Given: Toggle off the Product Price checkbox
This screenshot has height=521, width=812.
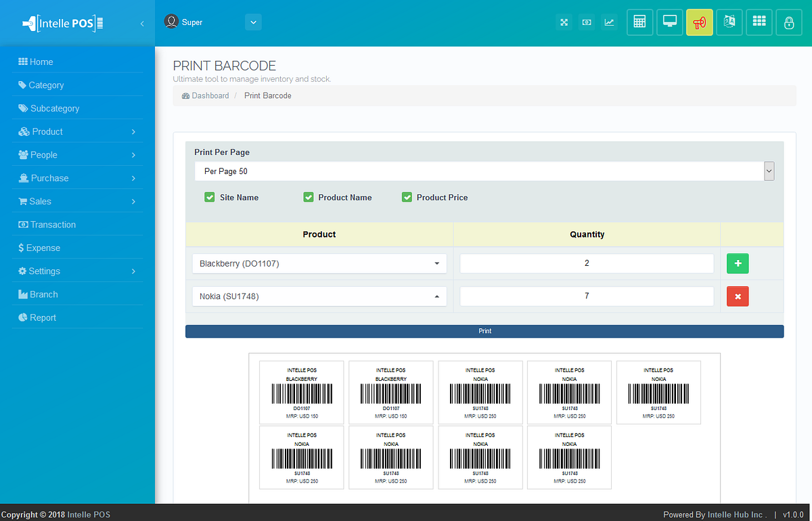Looking at the screenshot, I should click(407, 197).
